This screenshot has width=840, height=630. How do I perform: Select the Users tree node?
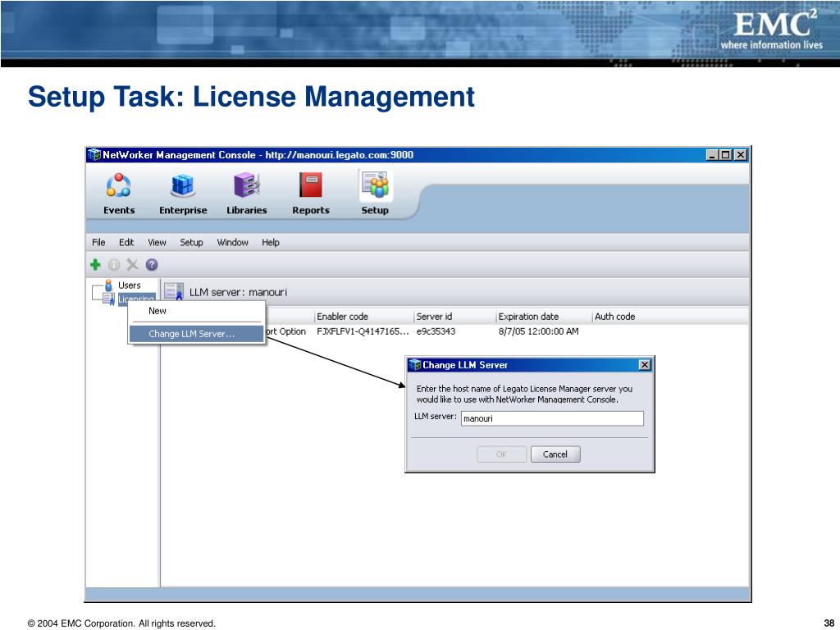tap(129, 285)
